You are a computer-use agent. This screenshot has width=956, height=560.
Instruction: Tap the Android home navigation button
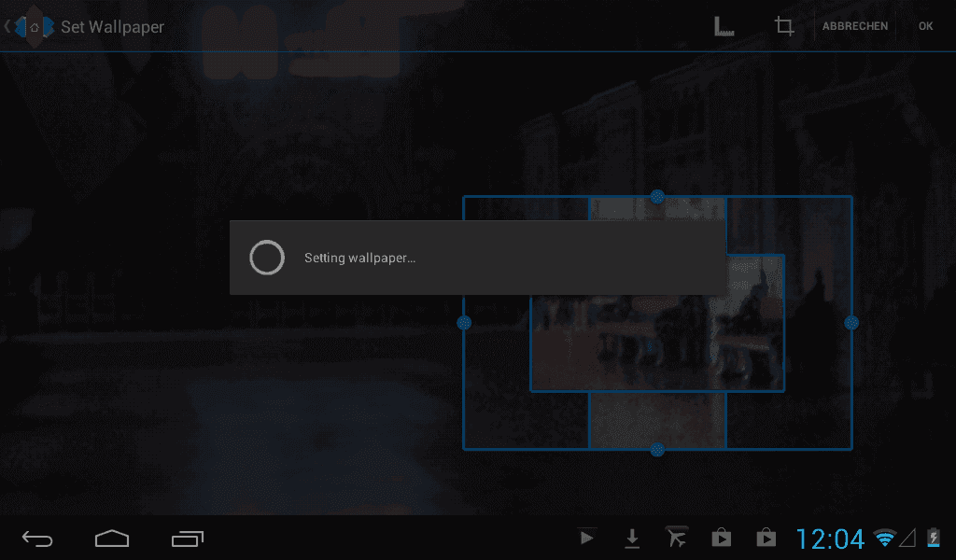(112, 539)
